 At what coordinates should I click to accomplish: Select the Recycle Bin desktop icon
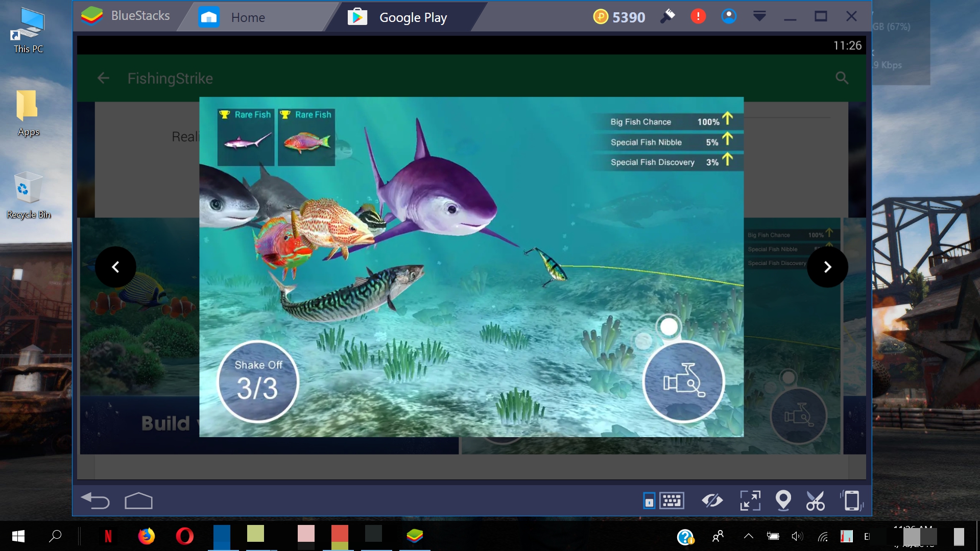coord(29,196)
